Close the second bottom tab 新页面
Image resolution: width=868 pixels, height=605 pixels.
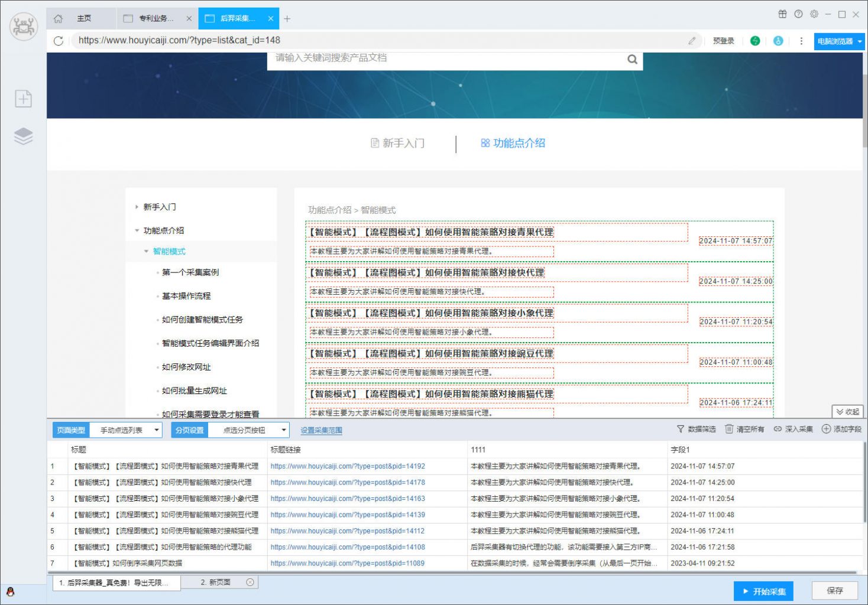(250, 583)
